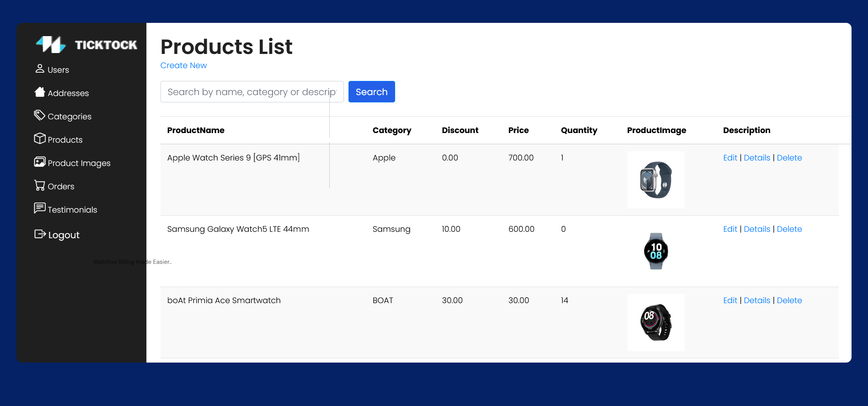Screen dimensions: 868x406
Task: Click the Price column header
Action: pyautogui.click(x=519, y=130)
